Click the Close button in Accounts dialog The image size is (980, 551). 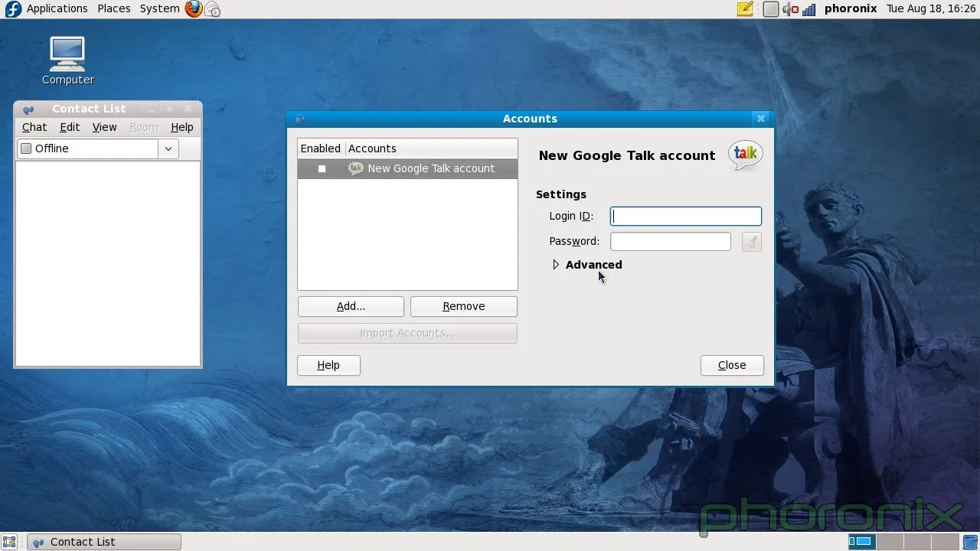tap(732, 366)
